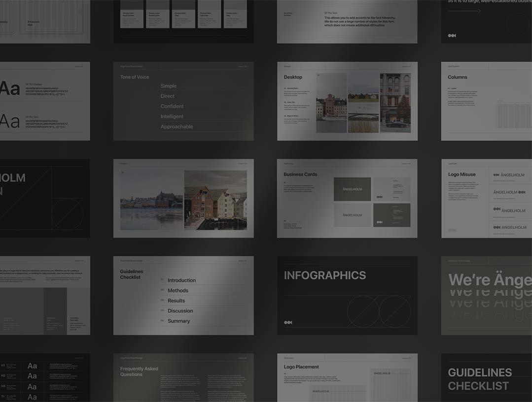Click the logo mark on the Infographics slide
This screenshot has height=402, width=532.
[287, 322]
